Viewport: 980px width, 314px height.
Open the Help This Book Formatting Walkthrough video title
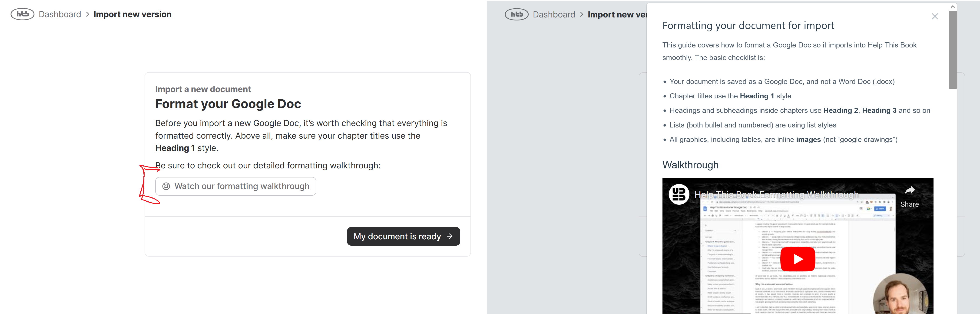[x=776, y=195]
